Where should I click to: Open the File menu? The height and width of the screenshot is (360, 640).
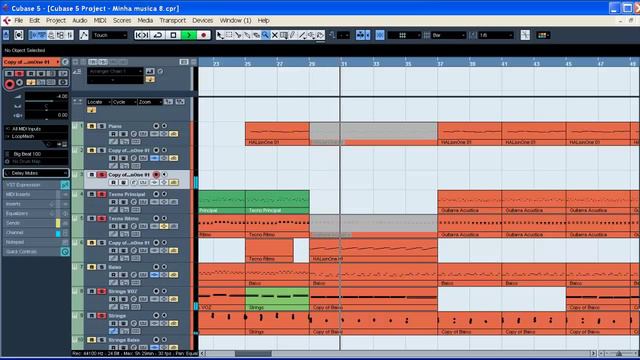point(19,20)
